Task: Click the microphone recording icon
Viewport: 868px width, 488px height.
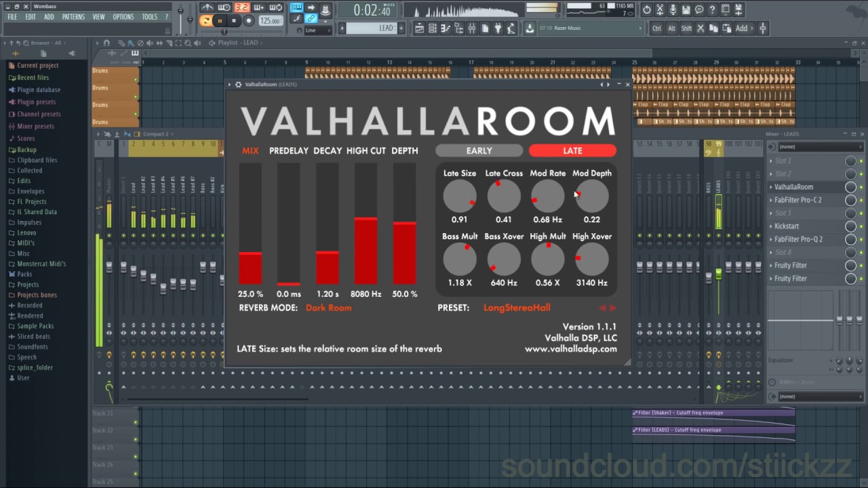Action: tap(673, 9)
